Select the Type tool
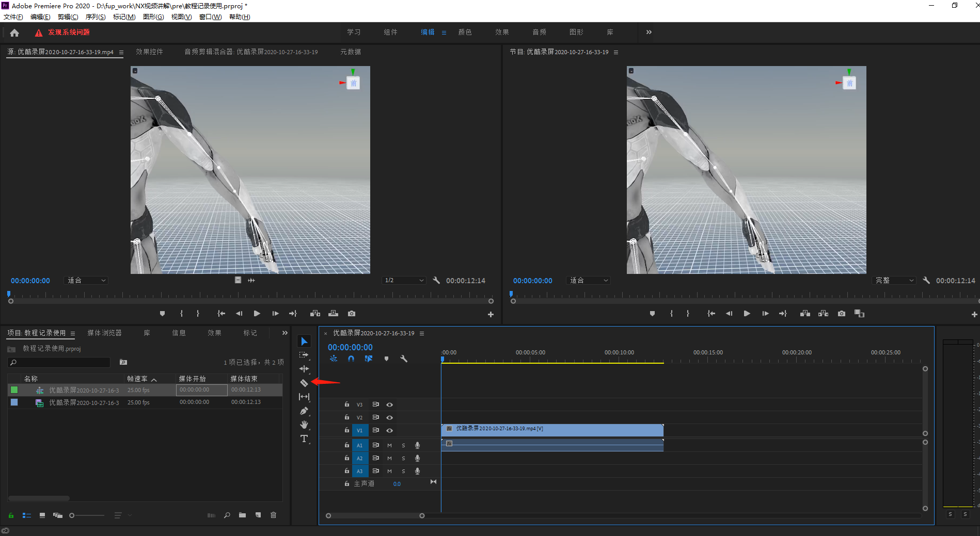Screen dimensions: 980x536 pyautogui.click(x=304, y=438)
